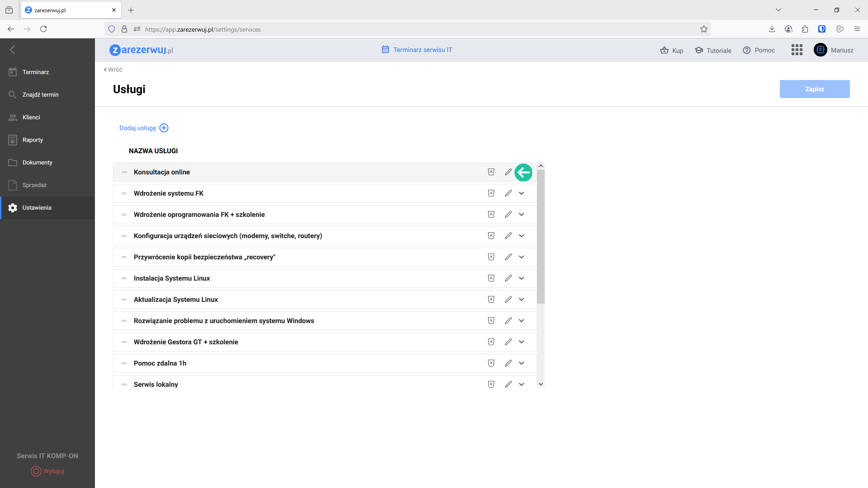Grab the drag handle of Konsultacja online
The image size is (868, 488).
click(124, 172)
